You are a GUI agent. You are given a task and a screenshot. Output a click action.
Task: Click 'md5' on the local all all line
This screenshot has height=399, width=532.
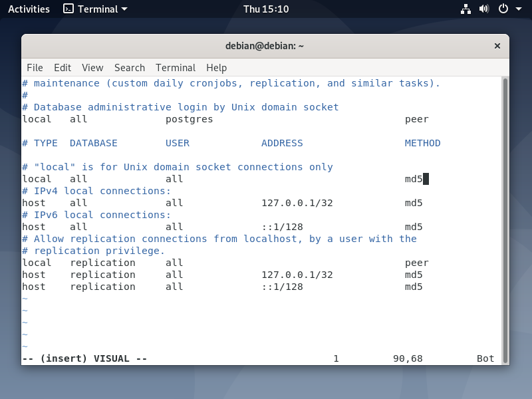point(414,179)
